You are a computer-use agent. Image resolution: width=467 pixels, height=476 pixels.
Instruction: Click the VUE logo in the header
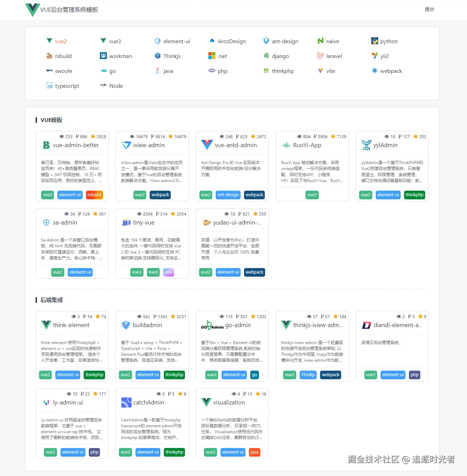32,10
